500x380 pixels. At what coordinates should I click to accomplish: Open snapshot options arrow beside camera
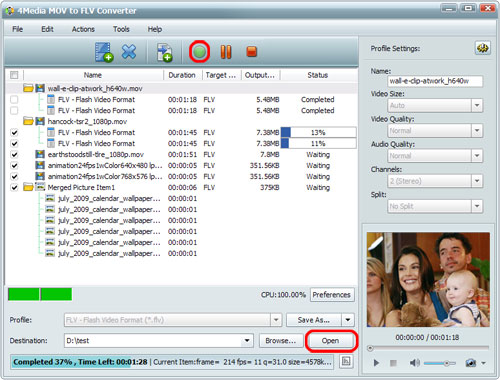point(483,363)
